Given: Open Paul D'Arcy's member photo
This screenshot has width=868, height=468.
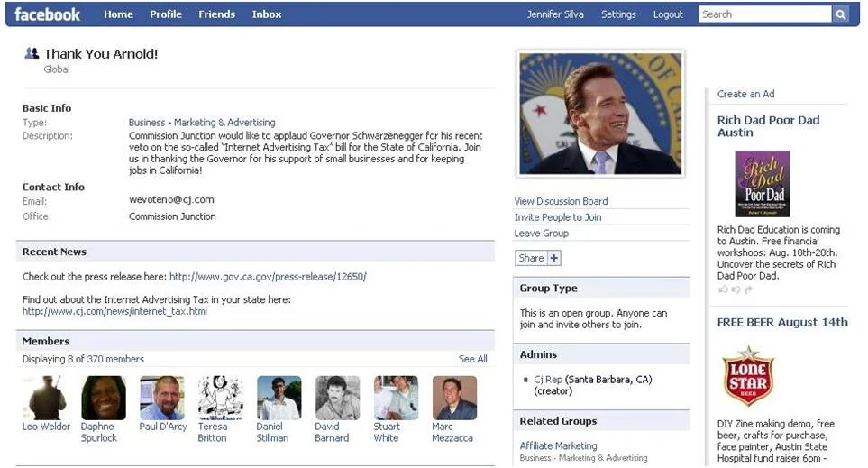Looking at the screenshot, I should coord(162,398).
